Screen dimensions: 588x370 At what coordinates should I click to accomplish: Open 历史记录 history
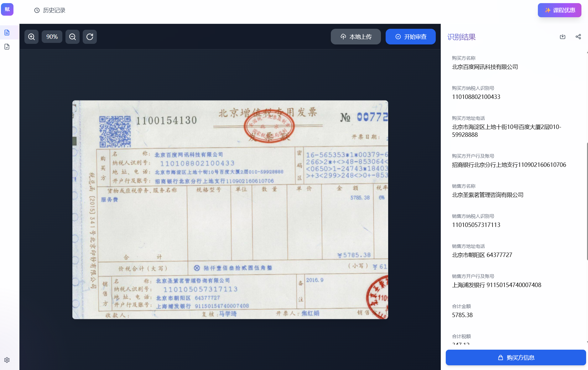pos(50,10)
